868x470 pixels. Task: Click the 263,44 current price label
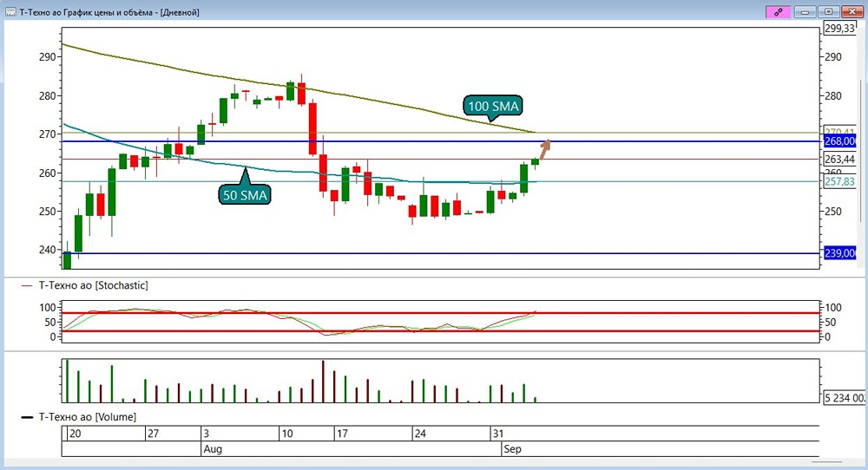(x=839, y=160)
